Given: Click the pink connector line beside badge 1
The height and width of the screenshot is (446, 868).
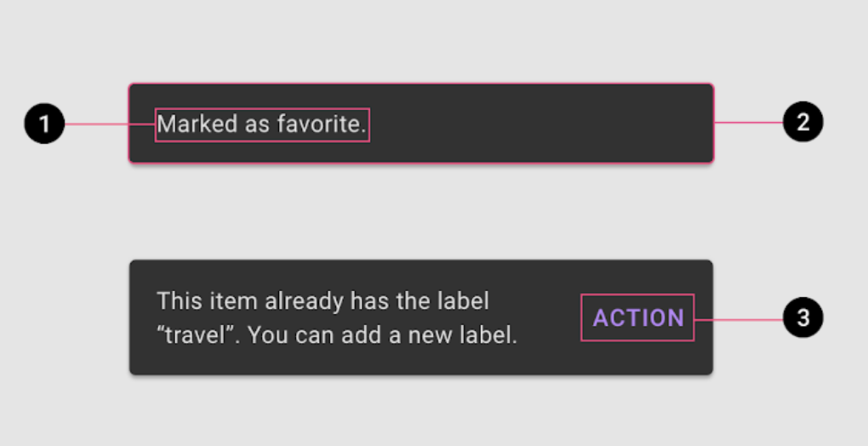Looking at the screenshot, I should coord(110,124).
